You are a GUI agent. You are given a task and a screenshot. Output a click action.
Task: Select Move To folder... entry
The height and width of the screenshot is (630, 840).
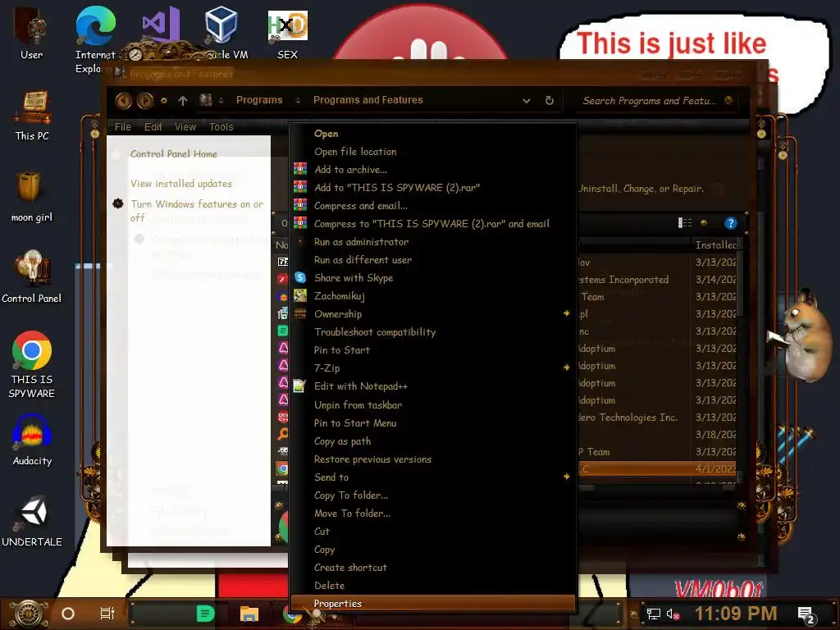tap(433, 514)
